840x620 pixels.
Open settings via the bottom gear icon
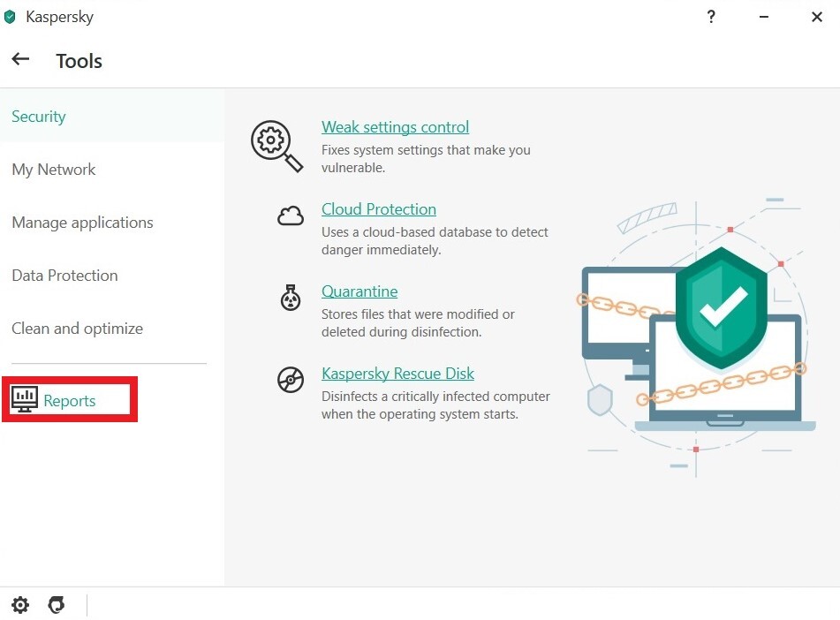pyautogui.click(x=20, y=605)
